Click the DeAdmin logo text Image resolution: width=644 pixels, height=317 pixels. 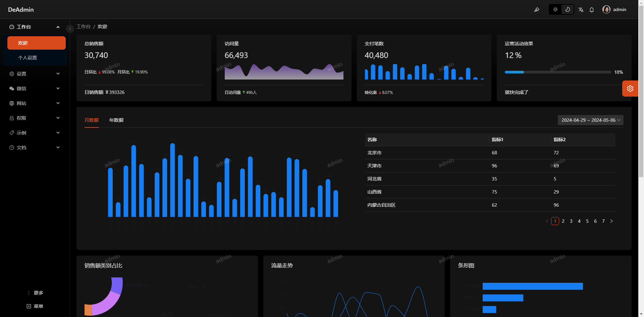point(21,10)
